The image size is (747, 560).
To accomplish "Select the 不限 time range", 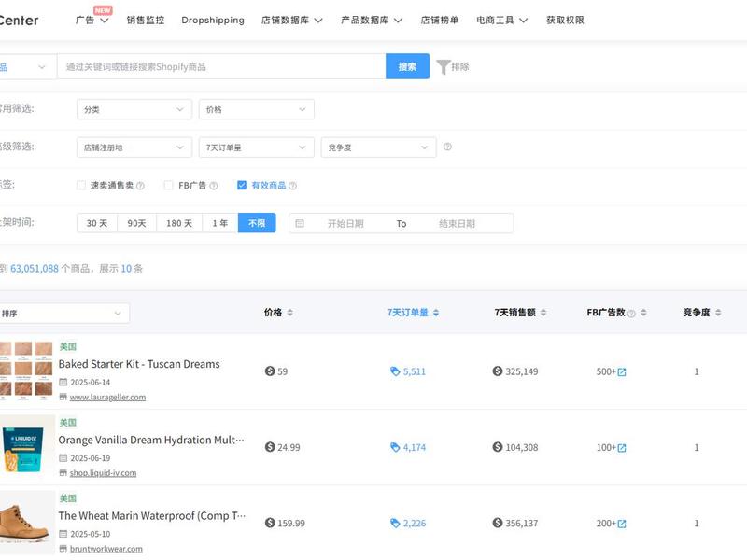I will 257,223.
